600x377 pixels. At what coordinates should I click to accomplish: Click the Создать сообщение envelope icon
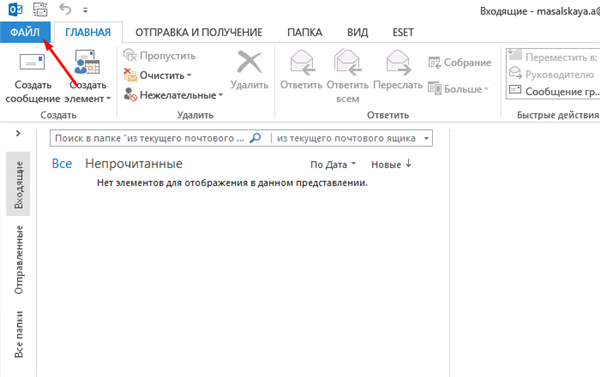32,62
